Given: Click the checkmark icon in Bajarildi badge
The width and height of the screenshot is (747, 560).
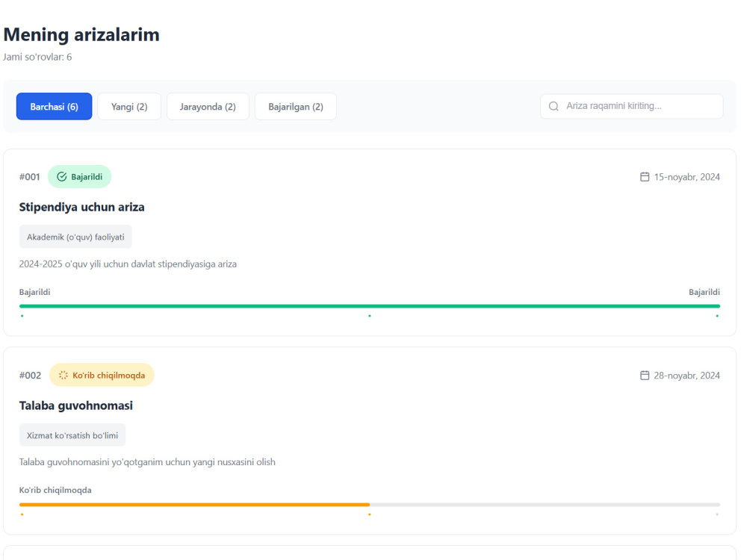Looking at the screenshot, I should [x=61, y=176].
